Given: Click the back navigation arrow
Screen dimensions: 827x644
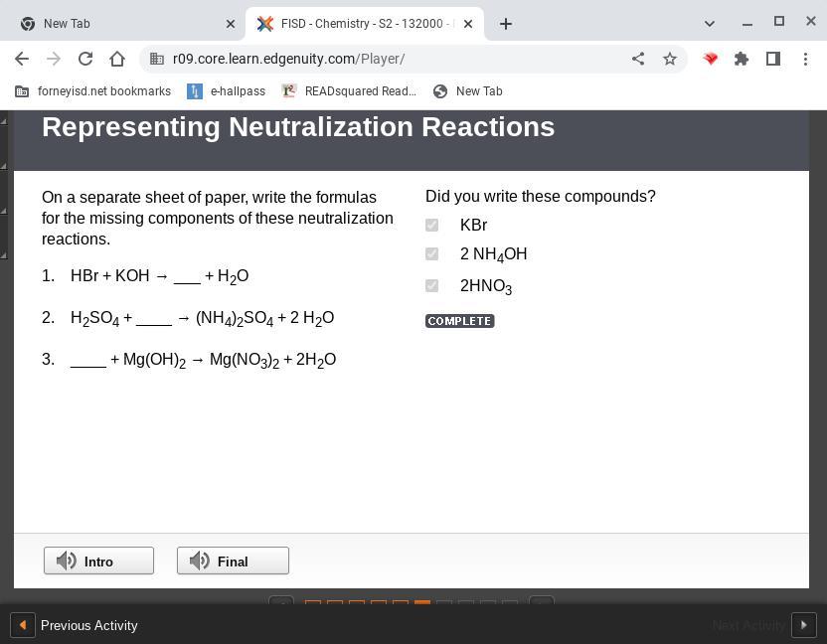Looking at the screenshot, I should 22,59.
